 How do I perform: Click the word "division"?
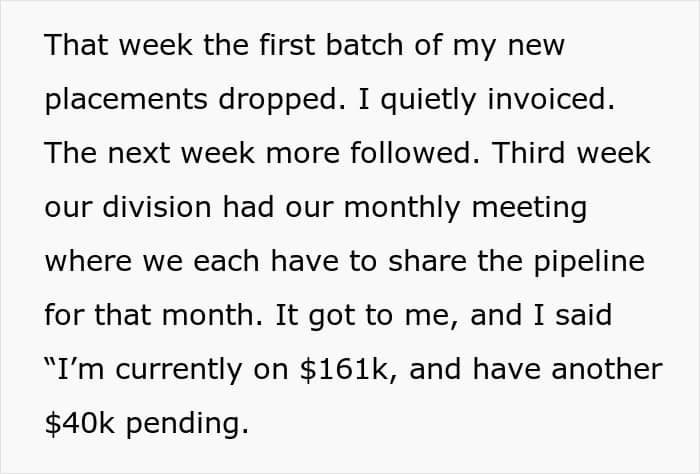(157, 207)
